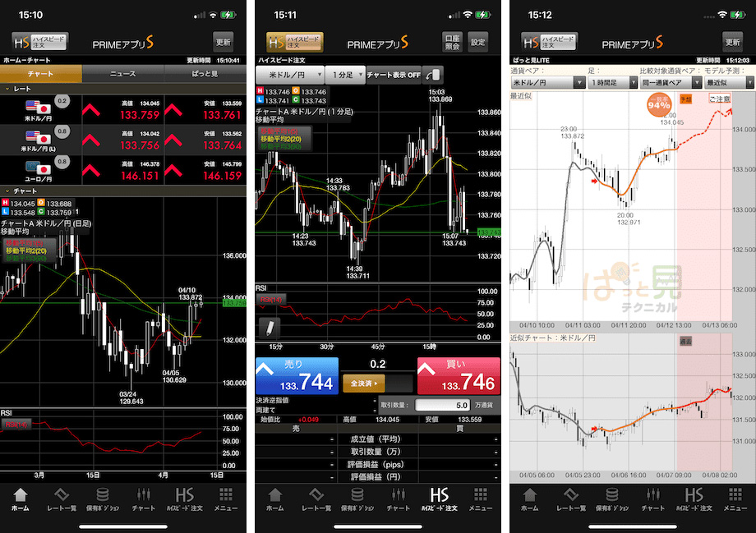Switch to the ニュース tab
The height and width of the screenshot is (533, 756).
click(123, 74)
